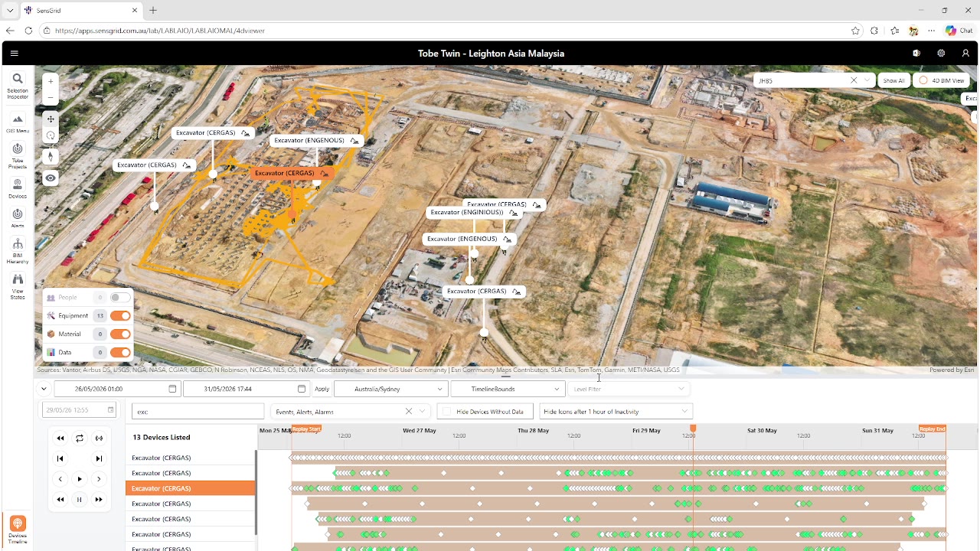Reset the map compass orientation
Screen dimensions: 980x551
click(x=51, y=156)
